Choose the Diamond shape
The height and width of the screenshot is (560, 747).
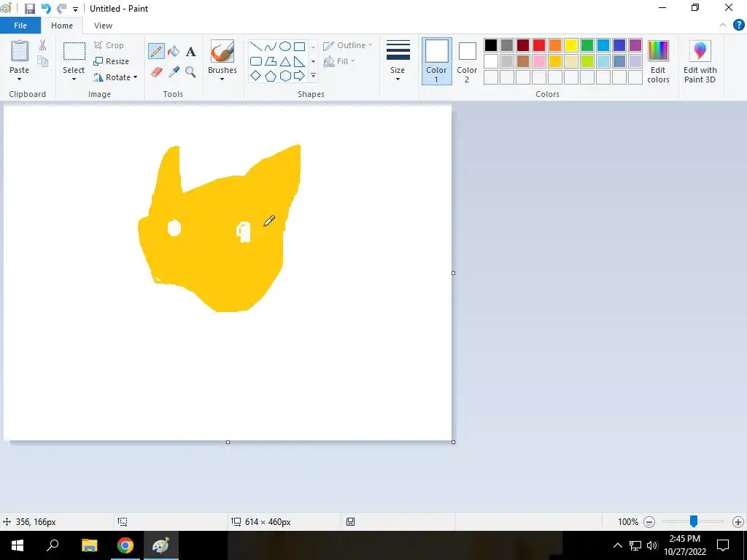(x=256, y=76)
